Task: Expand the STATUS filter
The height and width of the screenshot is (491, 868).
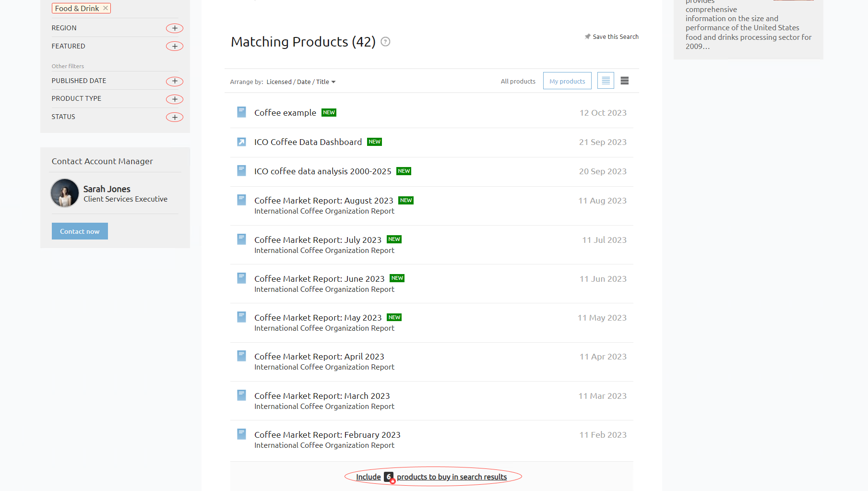Action: point(175,117)
